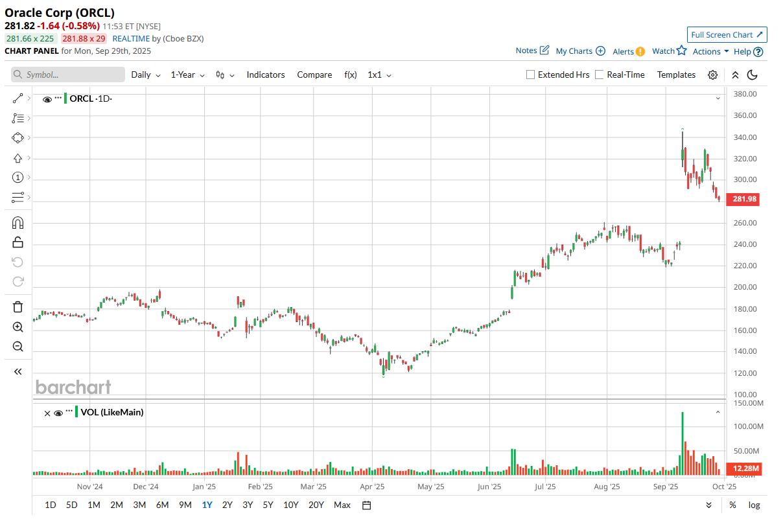Open the 1x1 grid layout dropdown
The width and height of the screenshot is (783, 532).
(x=379, y=75)
